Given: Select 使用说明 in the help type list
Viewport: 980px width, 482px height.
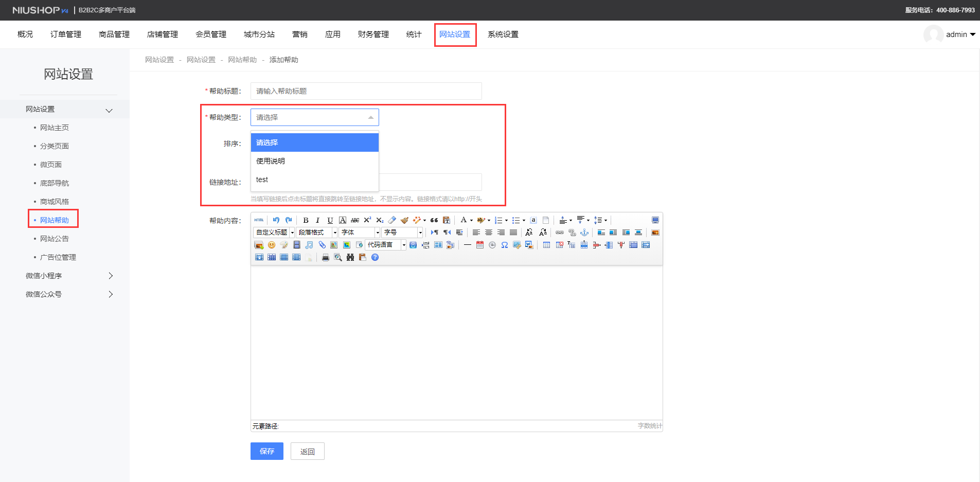Looking at the screenshot, I should pos(315,161).
